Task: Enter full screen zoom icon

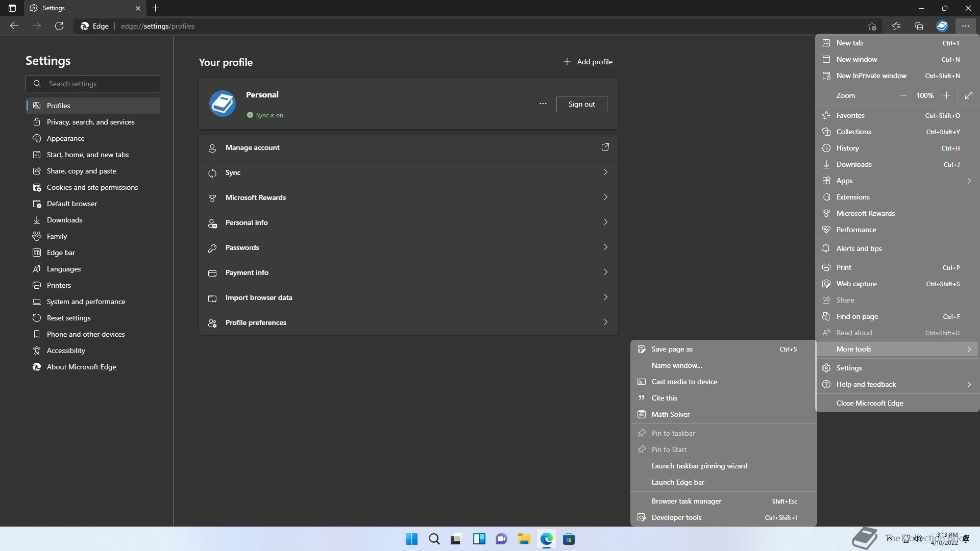Action: [969, 95]
